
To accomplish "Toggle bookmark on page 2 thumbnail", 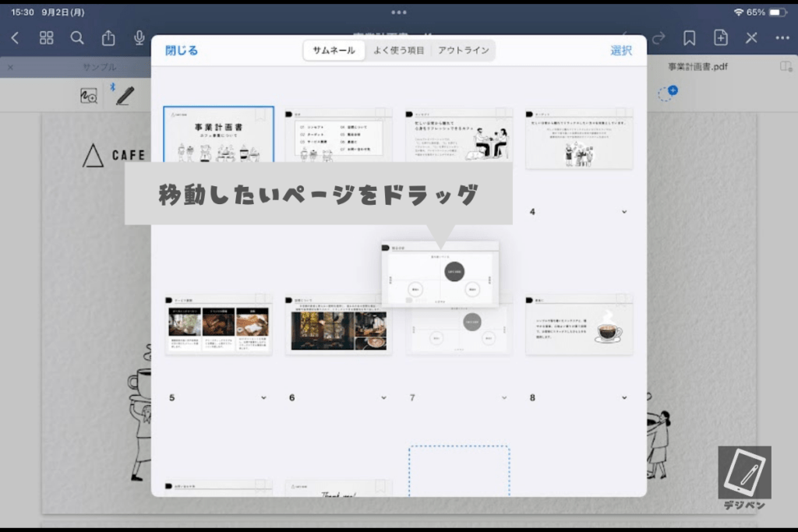I will click(x=380, y=114).
